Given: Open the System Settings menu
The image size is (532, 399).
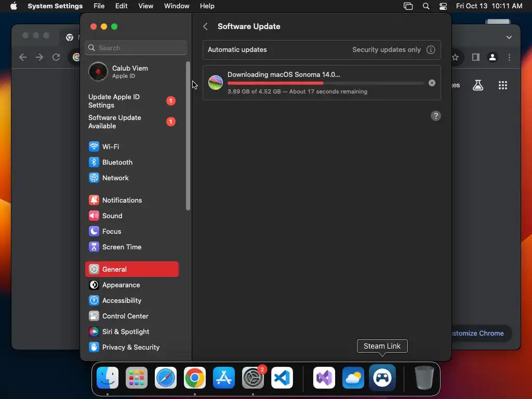Looking at the screenshot, I should pyautogui.click(x=55, y=6).
